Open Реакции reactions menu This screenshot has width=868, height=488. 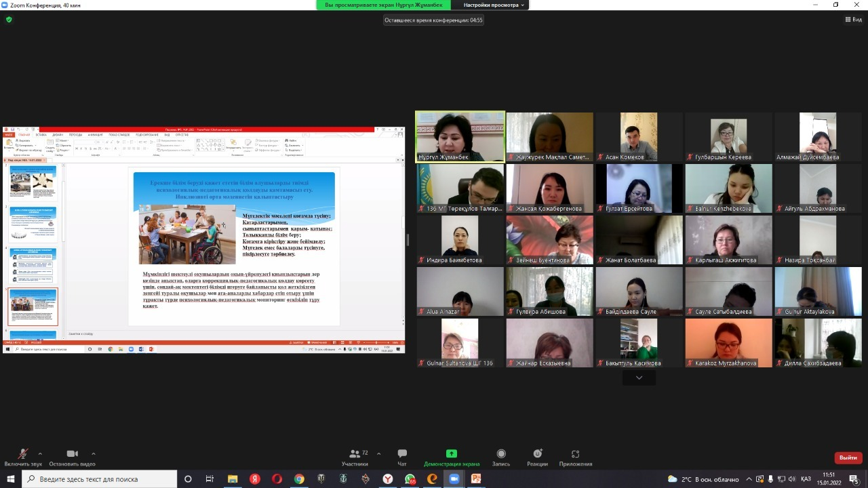(x=537, y=457)
